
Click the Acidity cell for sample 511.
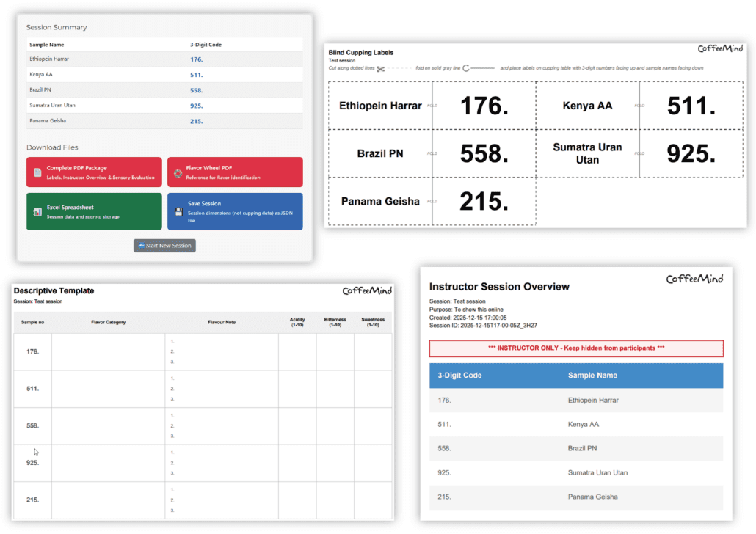pyautogui.click(x=297, y=389)
